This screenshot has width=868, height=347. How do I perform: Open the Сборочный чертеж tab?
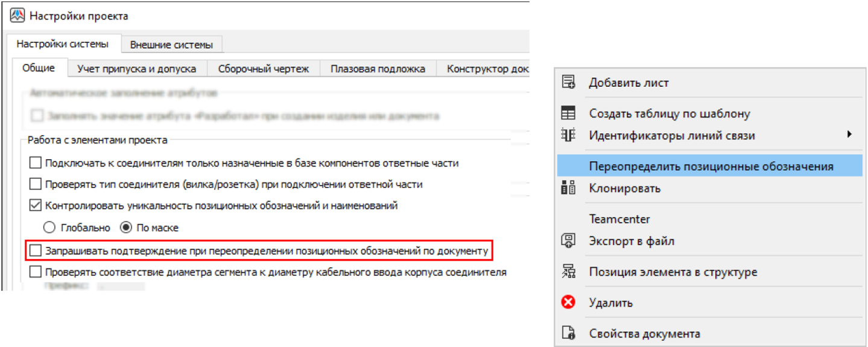(264, 69)
